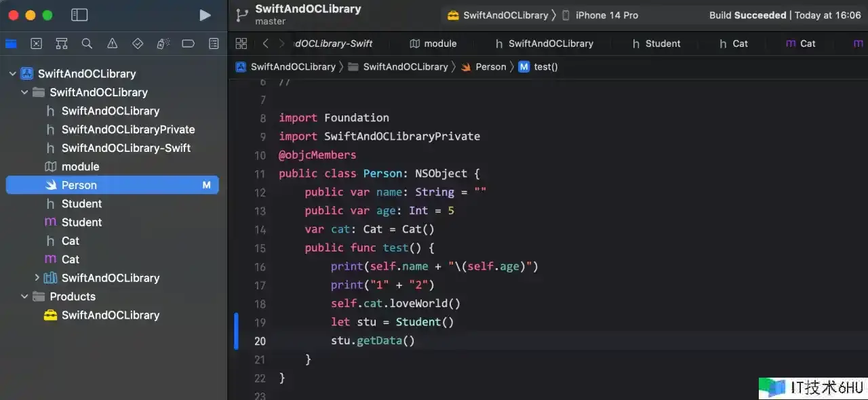Select Student implementation file in navigator
Viewport: 868px width, 400px height.
(81, 222)
